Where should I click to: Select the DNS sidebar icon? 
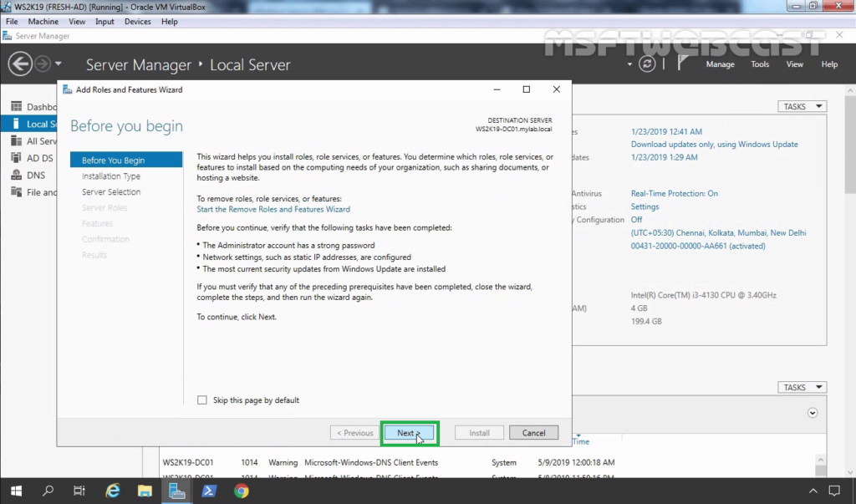tap(17, 175)
